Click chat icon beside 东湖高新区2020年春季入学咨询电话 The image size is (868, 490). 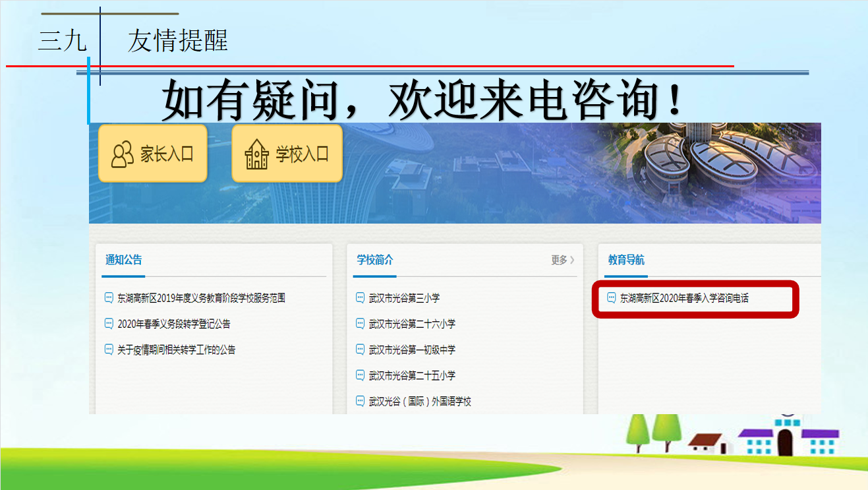point(611,298)
